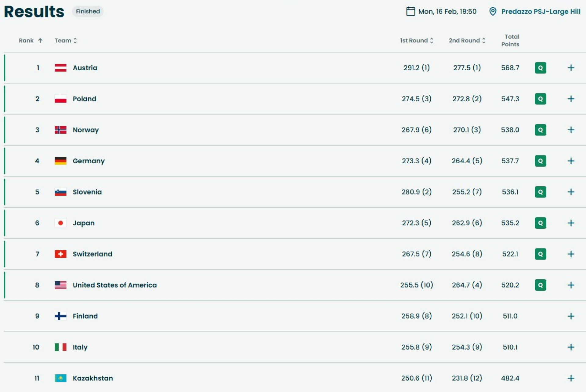Click the Switzerland flag icon
Screen dimensions: 586x392
coord(60,254)
